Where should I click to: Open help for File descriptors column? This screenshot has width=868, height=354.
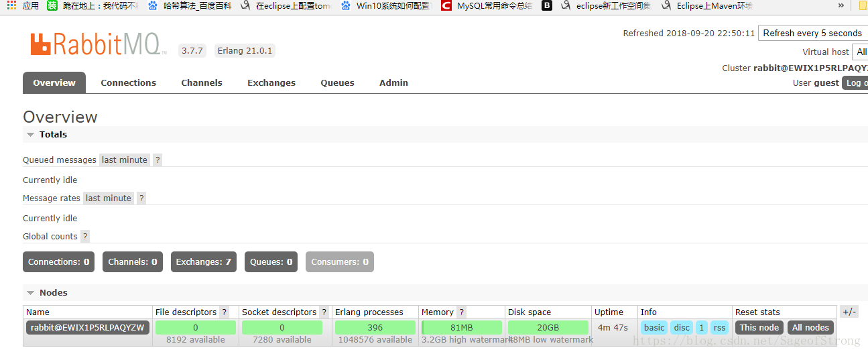click(224, 312)
